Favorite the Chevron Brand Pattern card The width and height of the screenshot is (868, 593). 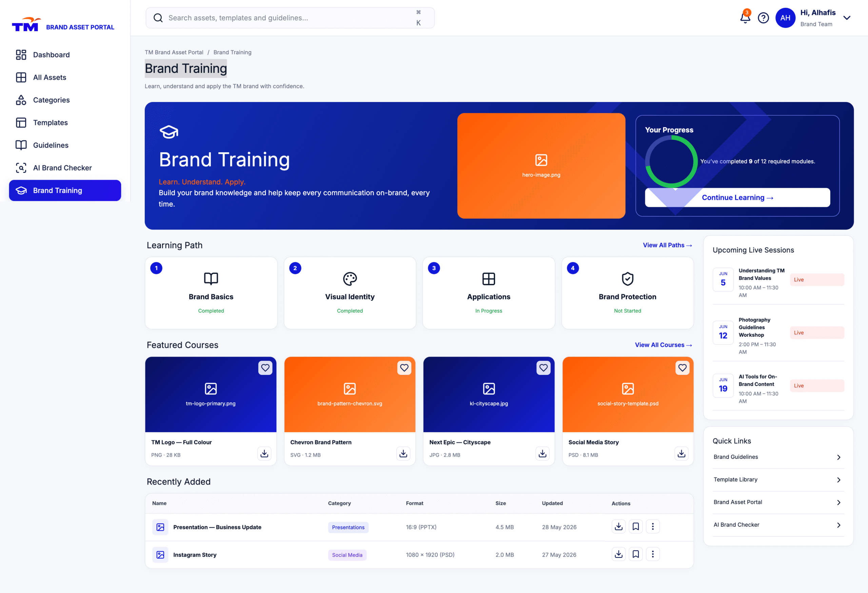404,368
